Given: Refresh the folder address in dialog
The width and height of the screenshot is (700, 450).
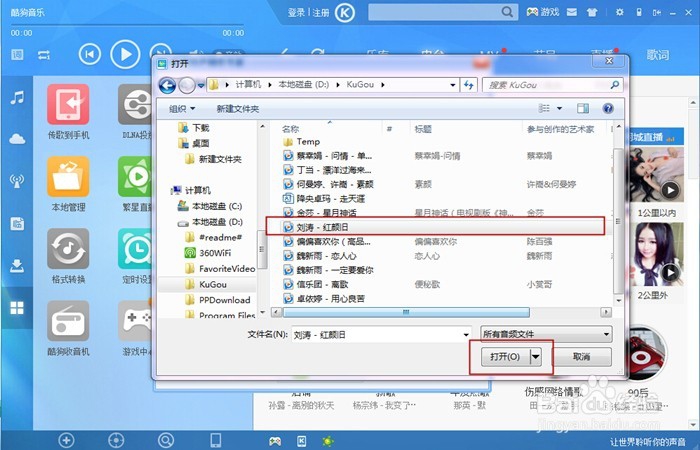Looking at the screenshot, I should click(469, 84).
